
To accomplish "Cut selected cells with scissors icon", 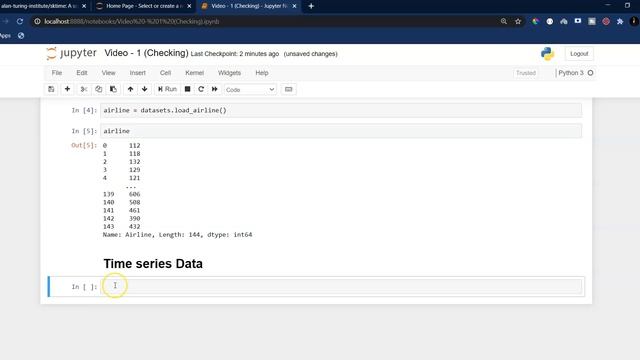I will click(x=84, y=89).
